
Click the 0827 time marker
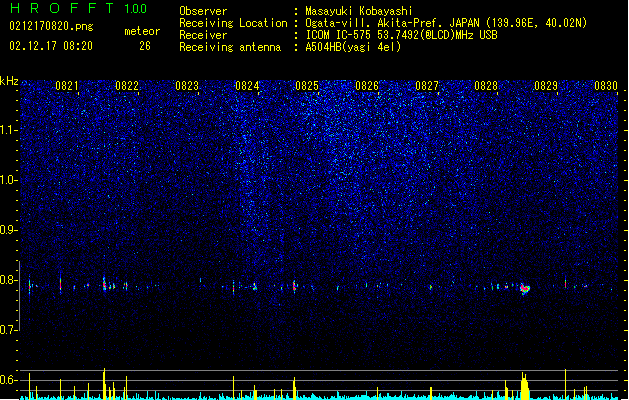(427, 86)
